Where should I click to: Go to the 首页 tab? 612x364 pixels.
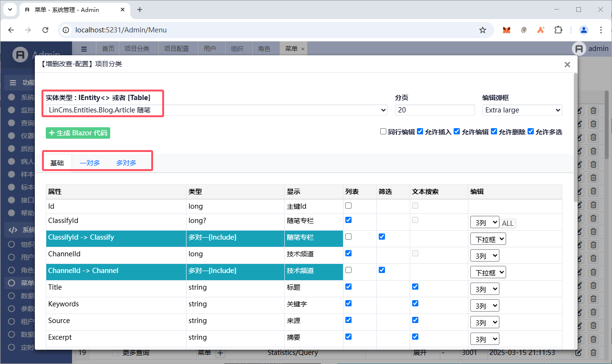(108, 49)
